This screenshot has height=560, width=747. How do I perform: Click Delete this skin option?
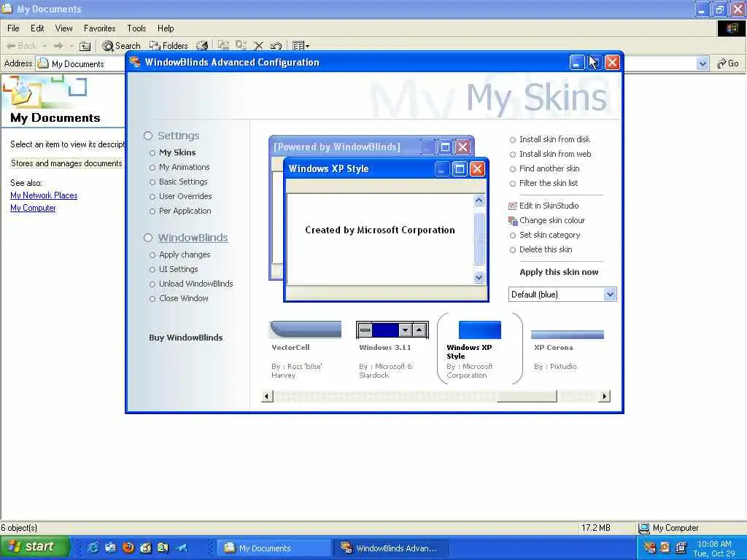(546, 249)
